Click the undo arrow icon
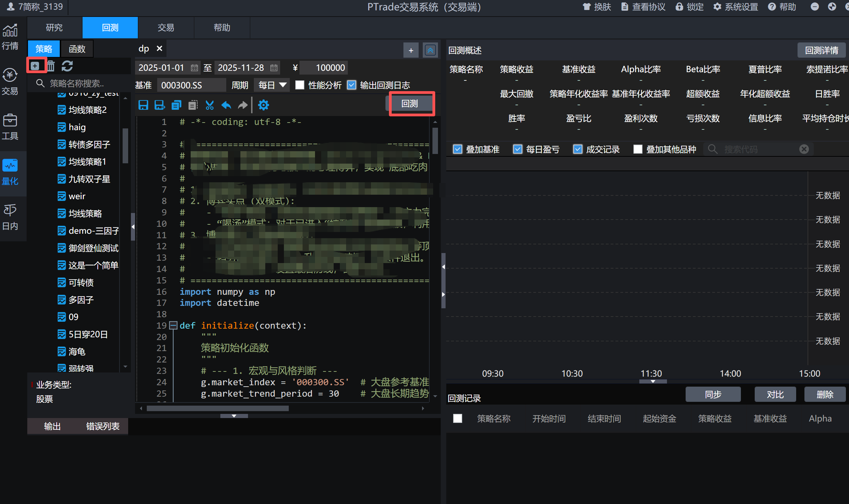 (226, 105)
